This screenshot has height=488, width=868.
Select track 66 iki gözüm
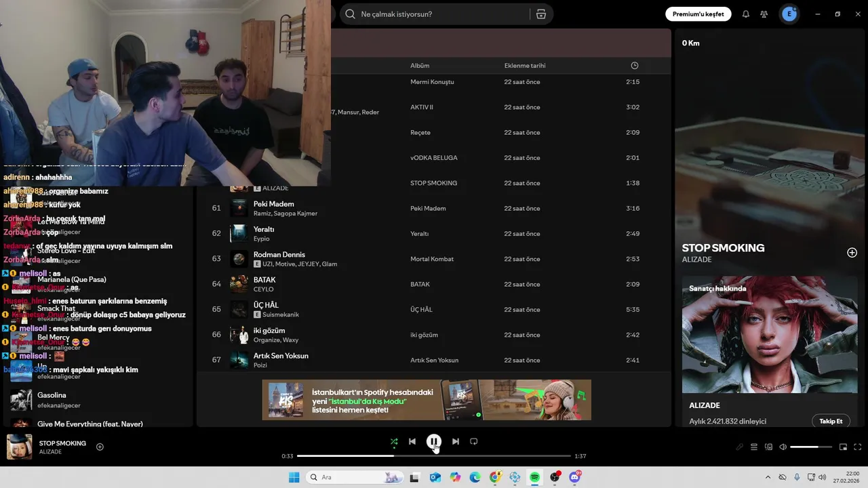pos(434,335)
